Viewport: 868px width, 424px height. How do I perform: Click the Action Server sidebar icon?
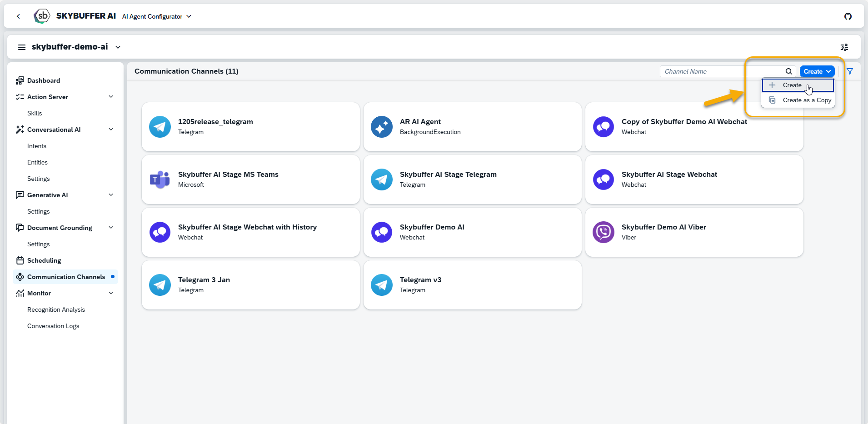coord(20,97)
